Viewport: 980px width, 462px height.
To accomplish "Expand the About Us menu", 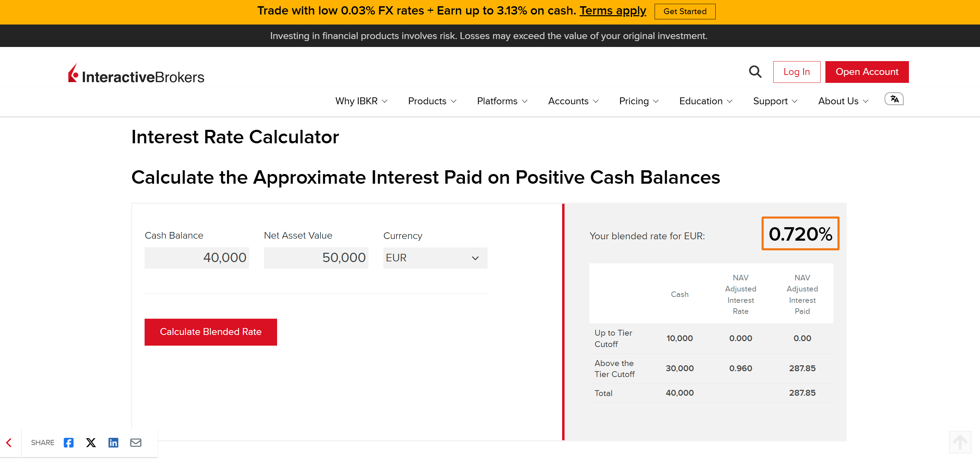I will pyautogui.click(x=843, y=101).
